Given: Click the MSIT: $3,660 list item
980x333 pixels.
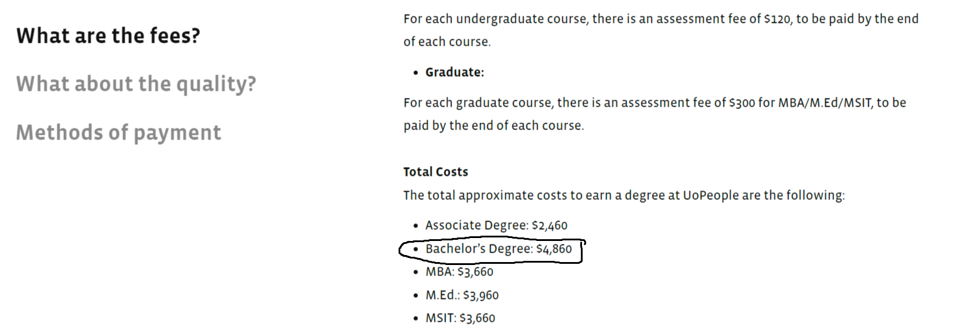Looking at the screenshot, I should pos(460,318).
